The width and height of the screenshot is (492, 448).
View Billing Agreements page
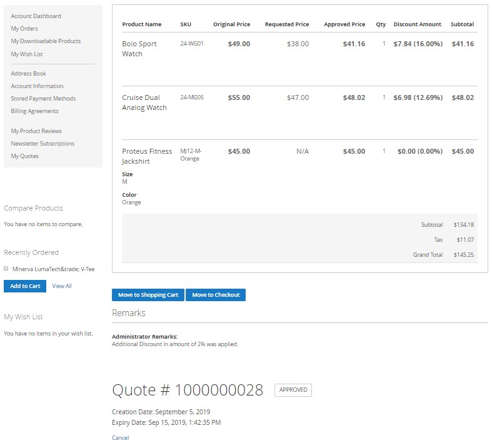(34, 111)
